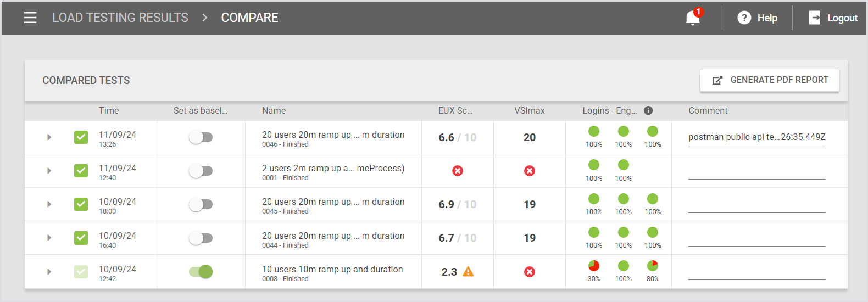
Task: Uncheck the 11/09/24 13:26 test checkbox
Action: 81,137
